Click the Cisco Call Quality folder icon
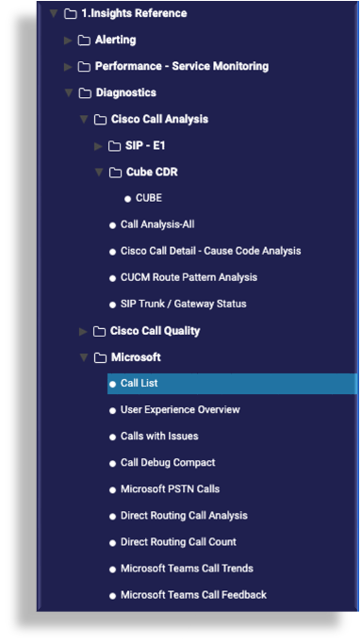 [99, 332]
